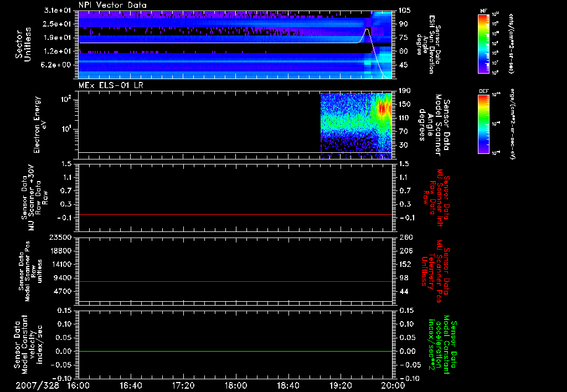
Task: Click the 206 telemetry axis tick
Action: coord(405,251)
